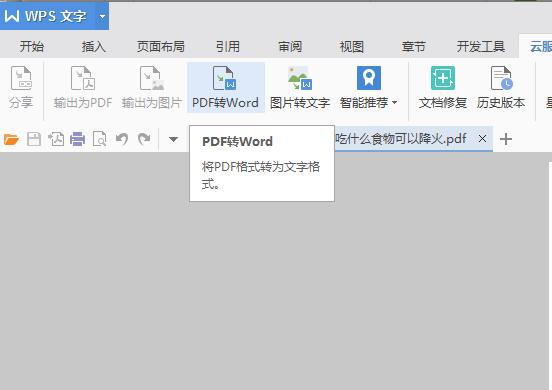The width and height of the screenshot is (552, 390).
Task: Click the save disk icon
Action: click(34, 139)
